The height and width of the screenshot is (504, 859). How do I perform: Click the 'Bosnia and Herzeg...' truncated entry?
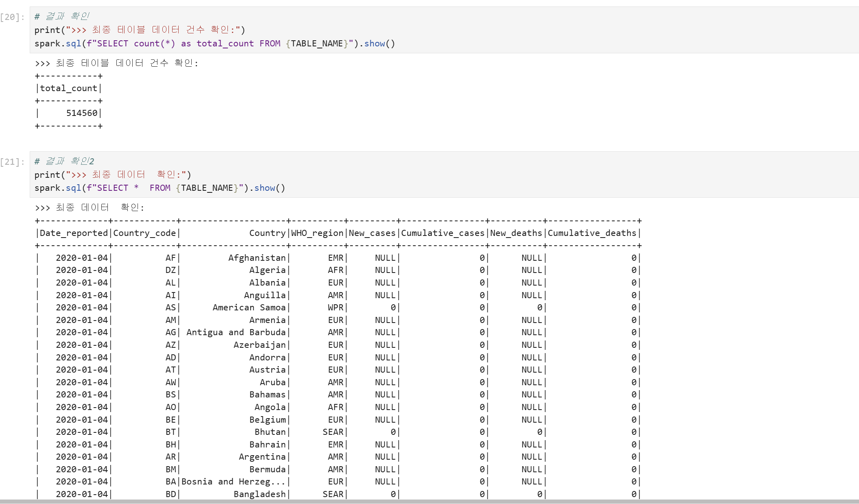click(x=233, y=482)
